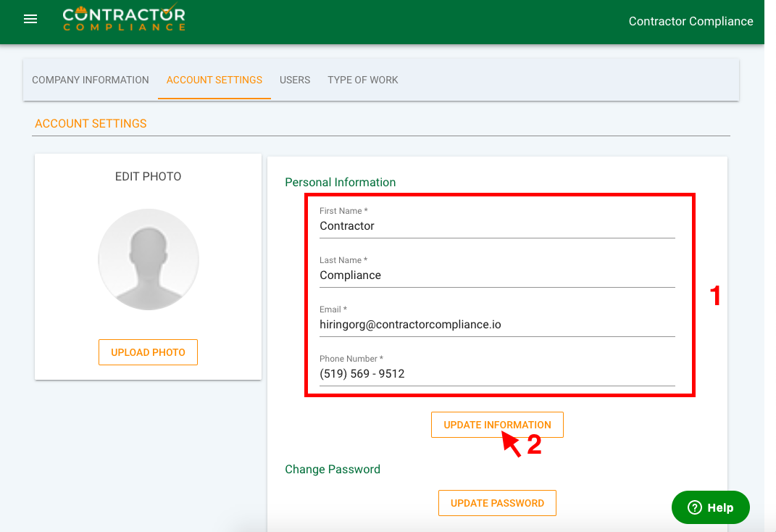The height and width of the screenshot is (532, 776).
Task: Open the green Help widget
Action: pyautogui.click(x=710, y=507)
